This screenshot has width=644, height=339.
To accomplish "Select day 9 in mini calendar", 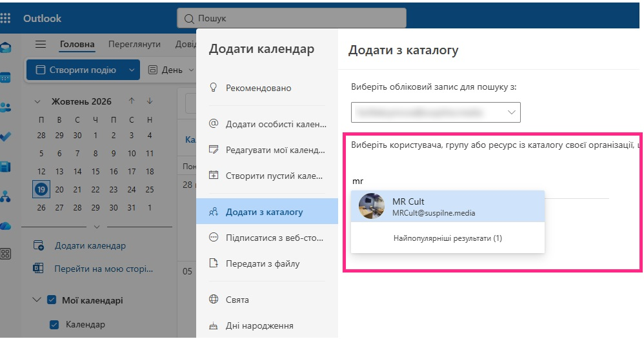I will [114, 153].
